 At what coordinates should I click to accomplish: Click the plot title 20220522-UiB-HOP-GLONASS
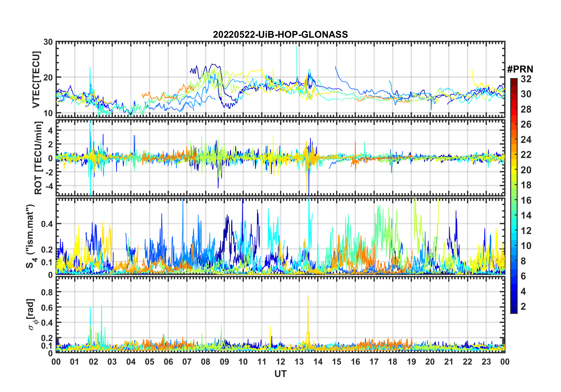pyautogui.click(x=280, y=34)
